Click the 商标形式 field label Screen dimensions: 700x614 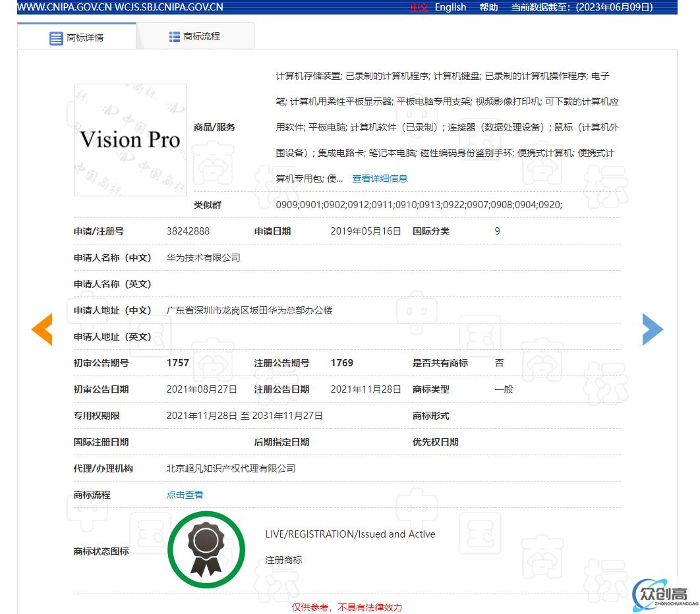(x=431, y=416)
